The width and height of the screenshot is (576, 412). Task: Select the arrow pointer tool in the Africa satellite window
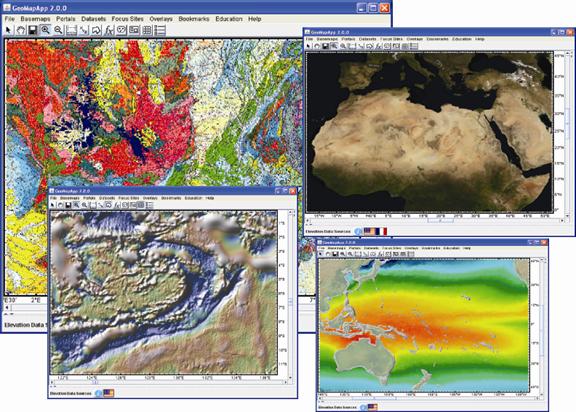click(308, 46)
